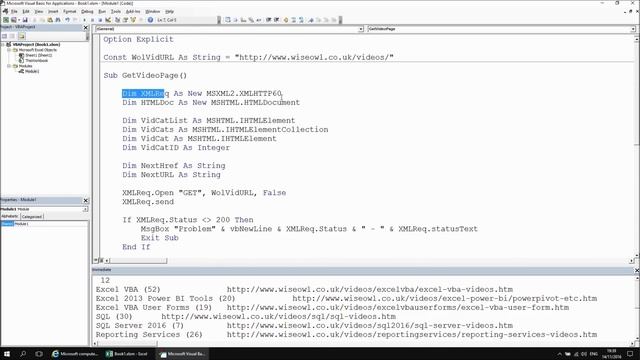Toggle Folders in the Project panel
The width and height of the screenshot is (640, 360).
[x=21, y=36]
